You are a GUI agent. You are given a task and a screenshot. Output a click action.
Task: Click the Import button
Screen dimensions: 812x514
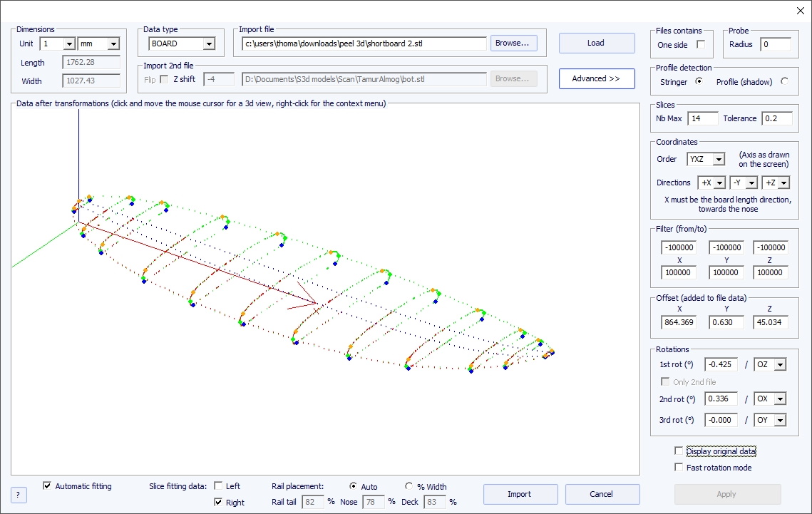coord(519,494)
